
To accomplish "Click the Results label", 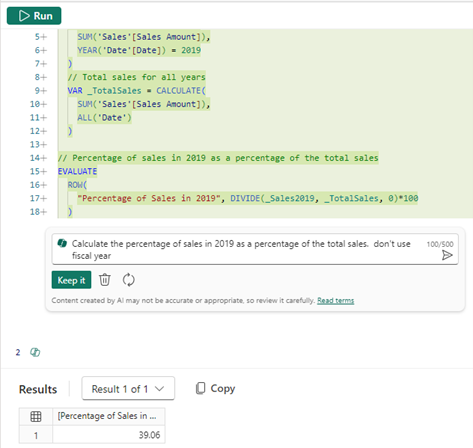I will (38, 389).
